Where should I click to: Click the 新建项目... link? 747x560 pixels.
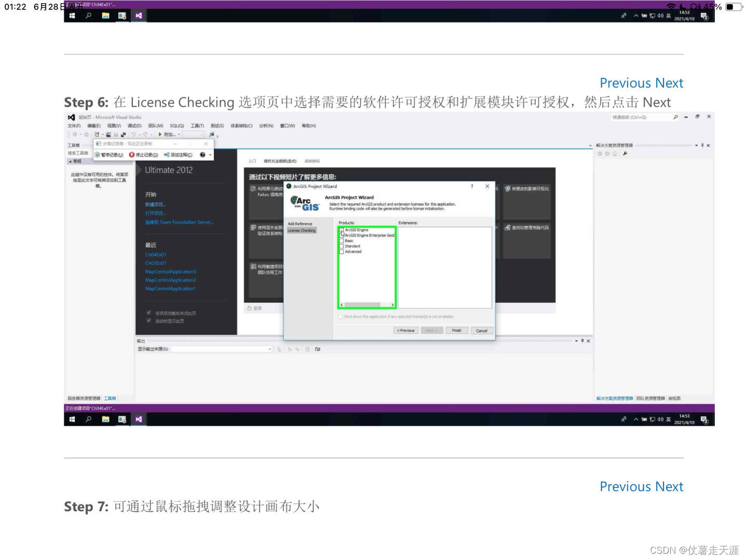(156, 204)
